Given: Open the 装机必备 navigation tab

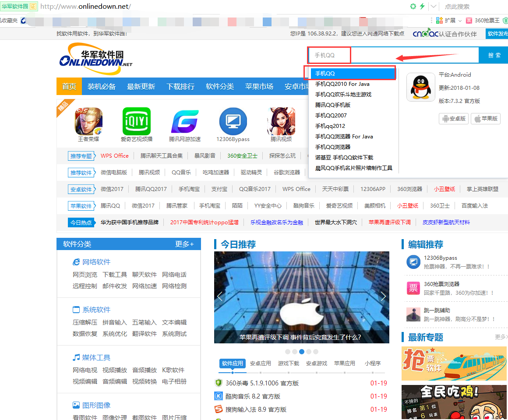Looking at the screenshot, I should [x=102, y=86].
